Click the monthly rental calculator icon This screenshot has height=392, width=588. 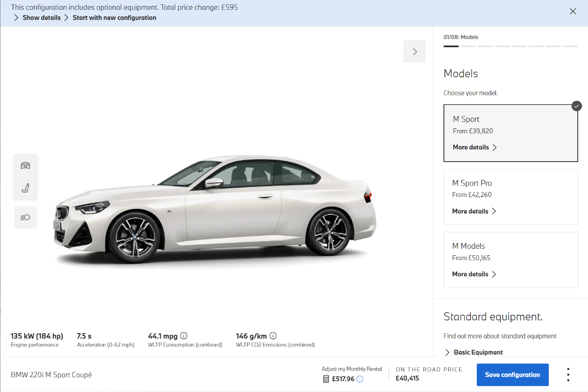click(x=326, y=379)
